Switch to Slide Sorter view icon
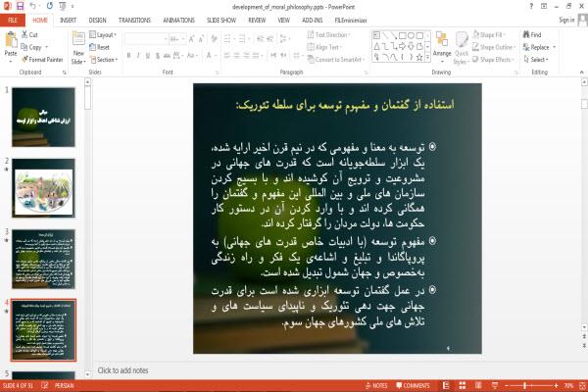Viewport: 588px width, 392px height. 463,385
